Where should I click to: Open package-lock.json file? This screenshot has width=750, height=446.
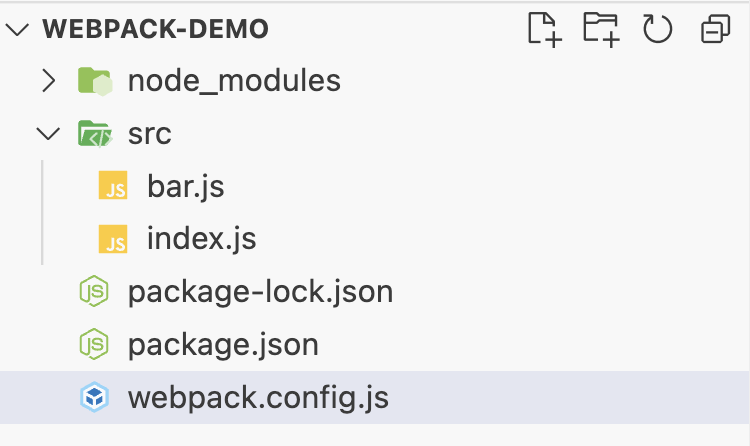[x=261, y=292]
